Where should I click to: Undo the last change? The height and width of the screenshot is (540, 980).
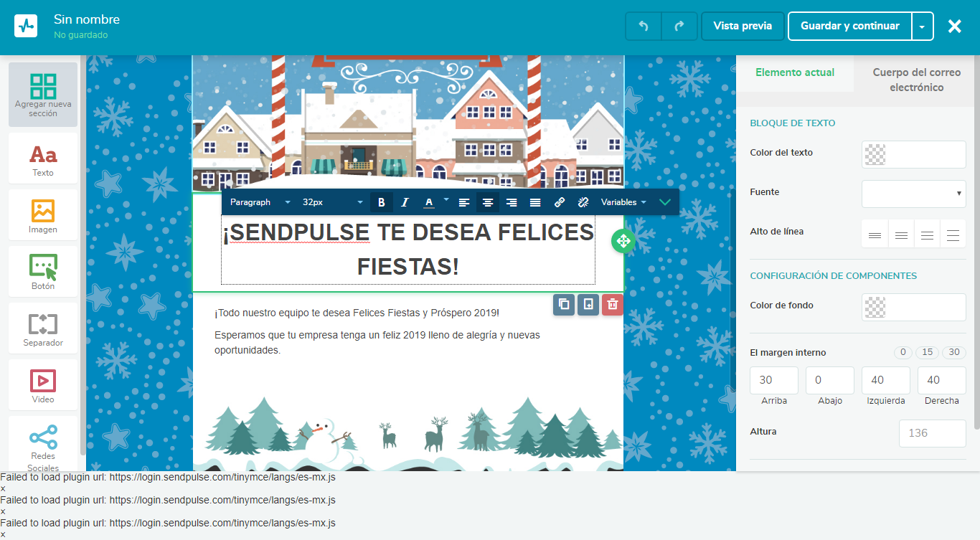point(644,26)
